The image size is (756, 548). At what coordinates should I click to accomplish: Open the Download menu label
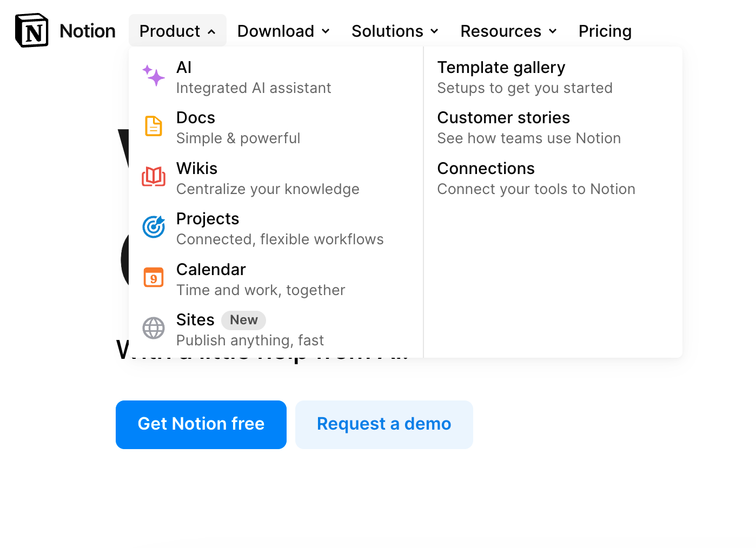coord(276,31)
